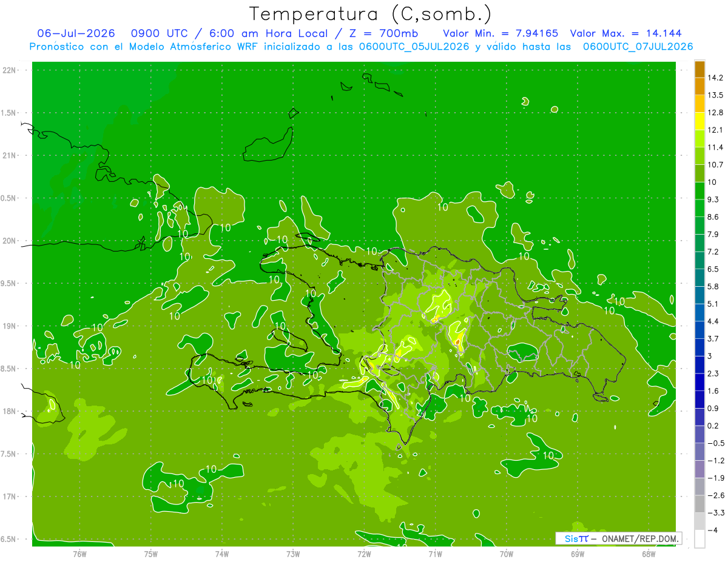Screen dimensions: 728x562
Task: Click the '8.5N' latitude axis label
Action: [9, 369]
